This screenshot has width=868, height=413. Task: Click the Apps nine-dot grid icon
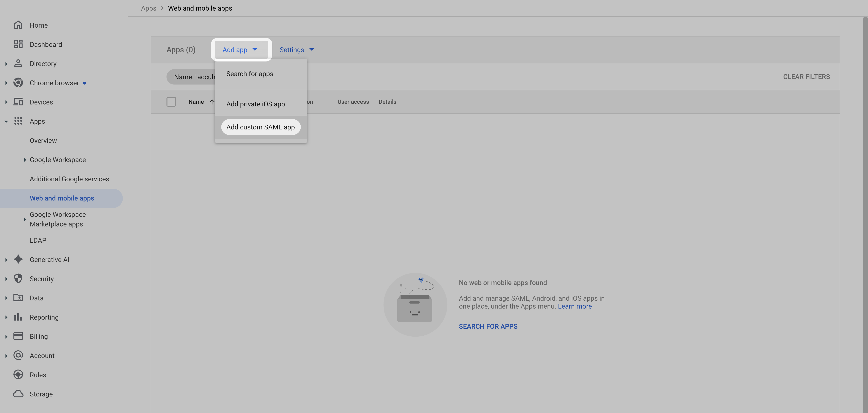pos(18,121)
